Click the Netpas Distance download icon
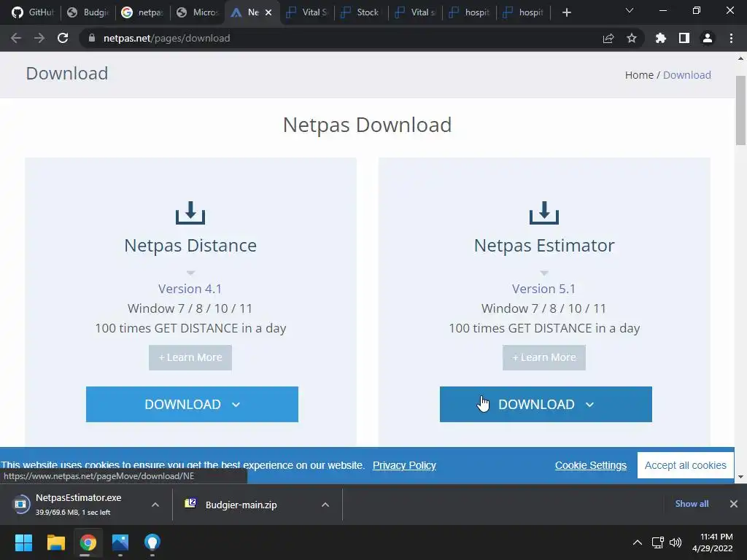 click(190, 212)
